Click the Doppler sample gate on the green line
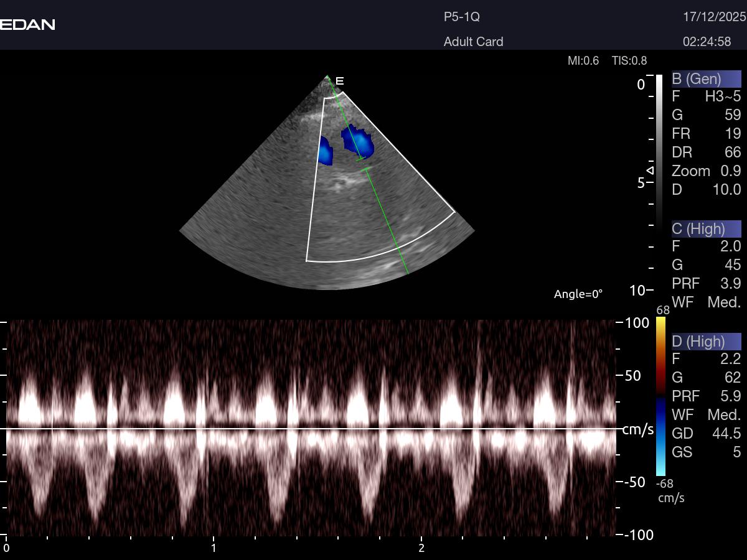The height and width of the screenshot is (560, 747). [x=363, y=164]
